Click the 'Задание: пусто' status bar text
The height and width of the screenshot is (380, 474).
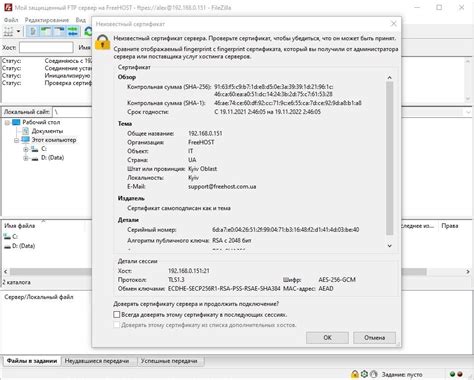click(402, 374)
